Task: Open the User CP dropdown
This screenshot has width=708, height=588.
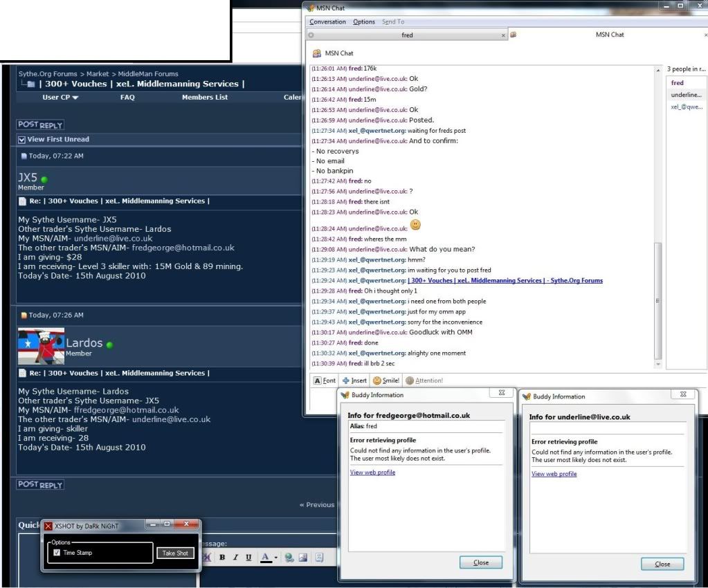Action: click(60, 97)
